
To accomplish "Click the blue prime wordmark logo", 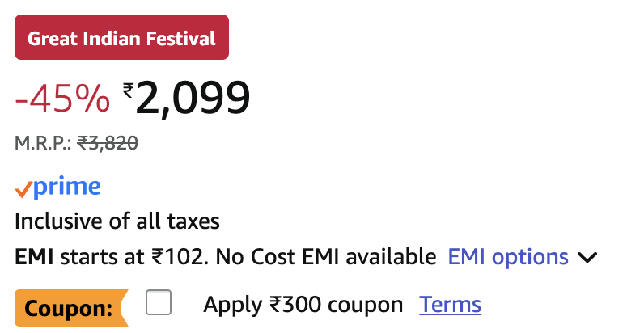I will [68, 188].
